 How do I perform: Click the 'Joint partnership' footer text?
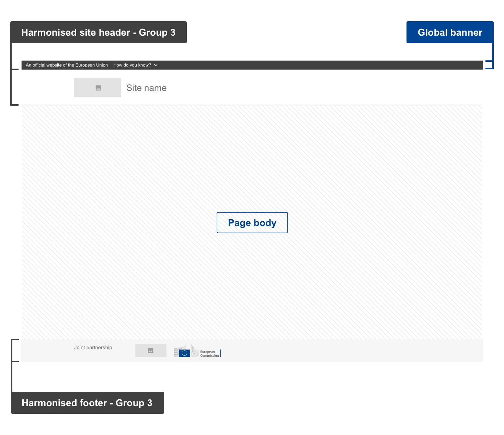tap(93, 348)
